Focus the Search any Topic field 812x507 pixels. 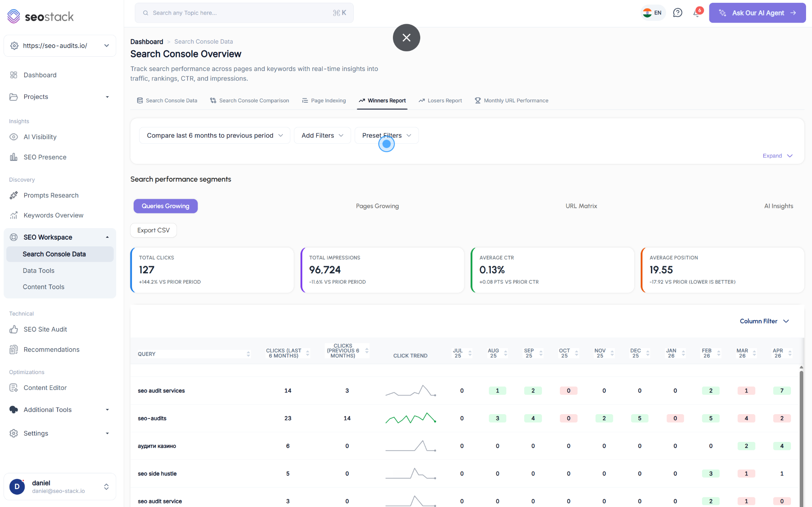point(244,13)
